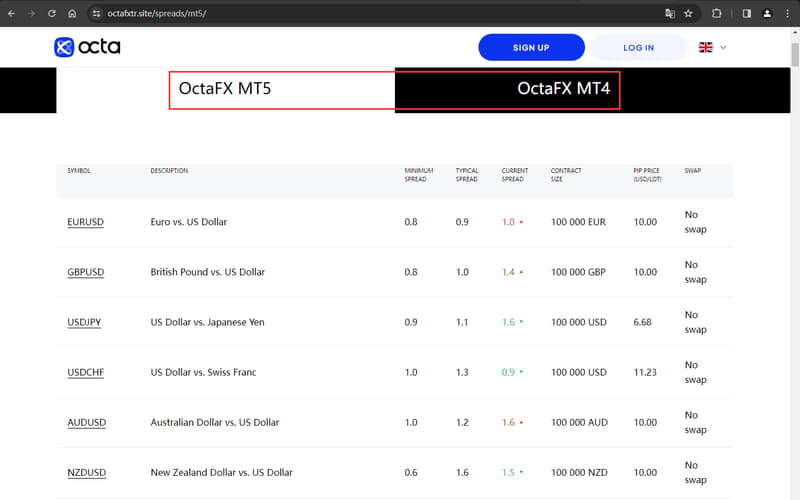Click the page vertical scrollbar thumb
Viewport: 800px width, 500px height.
[795, 55]
